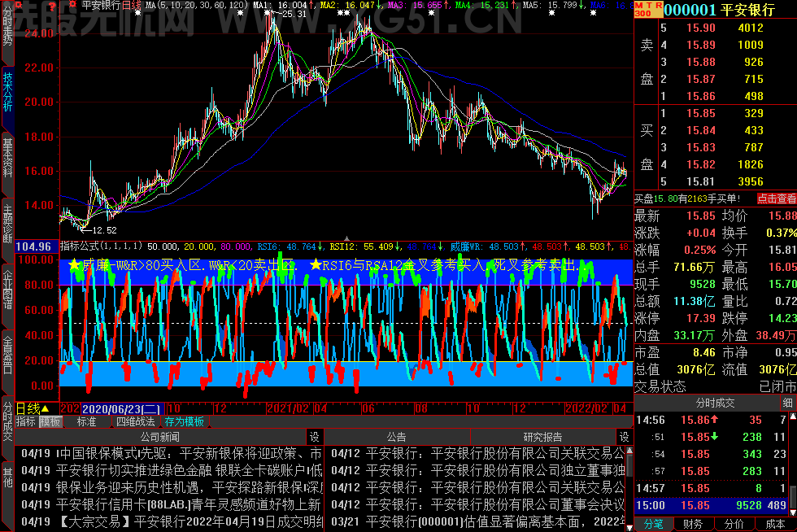Image resolution: width=797 pixels, height=532 pixels.
Task: Choose the 标准 template tab
Action: pyautogui.click(x=86, y=421)
